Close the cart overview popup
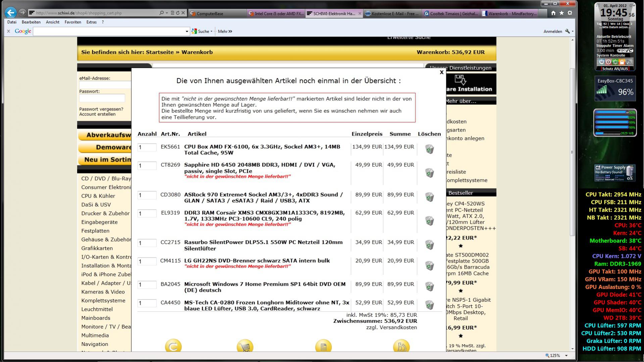Screen dimensions: 644x362 tap(442, 72)
